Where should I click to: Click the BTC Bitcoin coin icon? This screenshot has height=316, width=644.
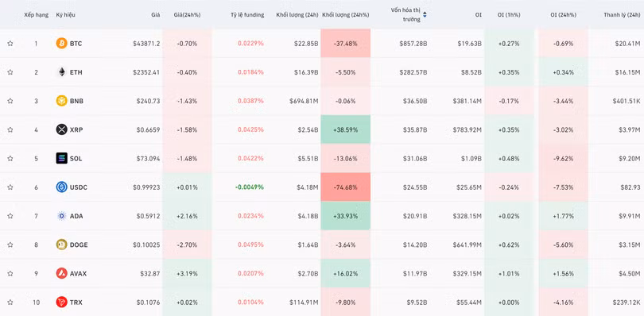click(61, 43)
